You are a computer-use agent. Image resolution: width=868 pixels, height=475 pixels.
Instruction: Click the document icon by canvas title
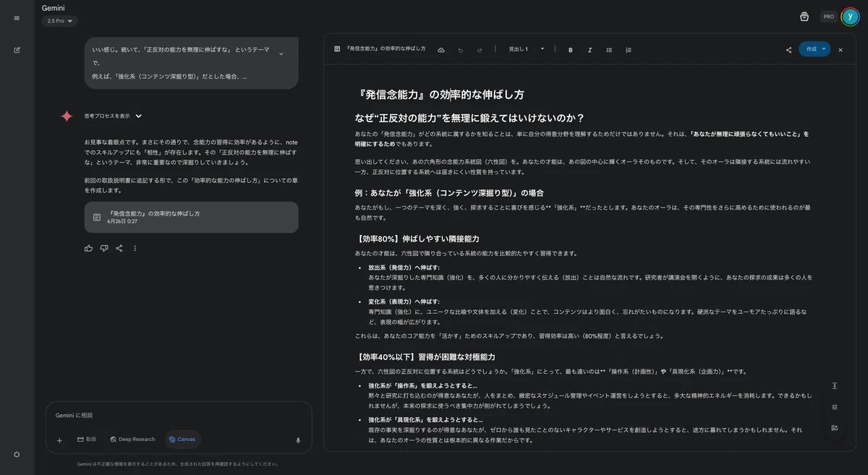pyautogui.click(x=337, y=49)
